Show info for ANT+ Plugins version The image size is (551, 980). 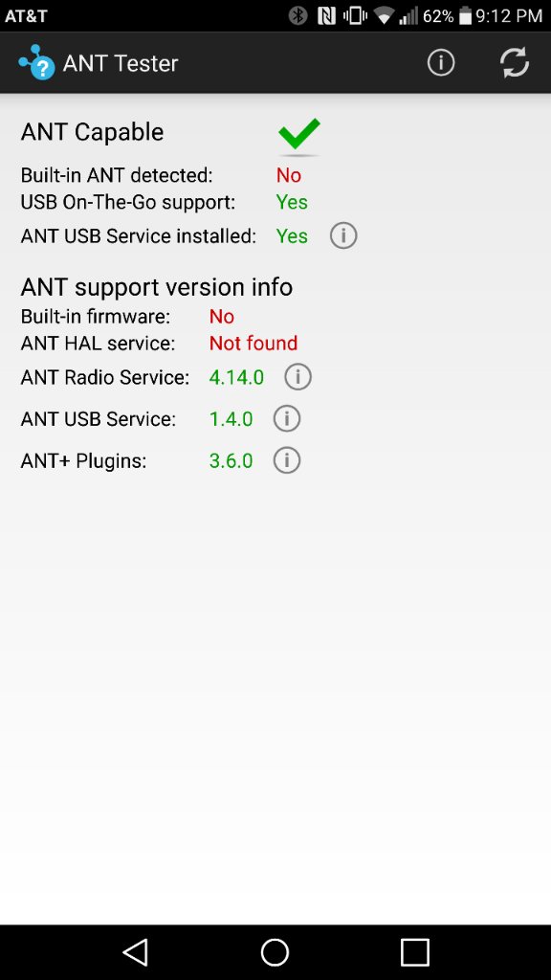coord(287,460)
